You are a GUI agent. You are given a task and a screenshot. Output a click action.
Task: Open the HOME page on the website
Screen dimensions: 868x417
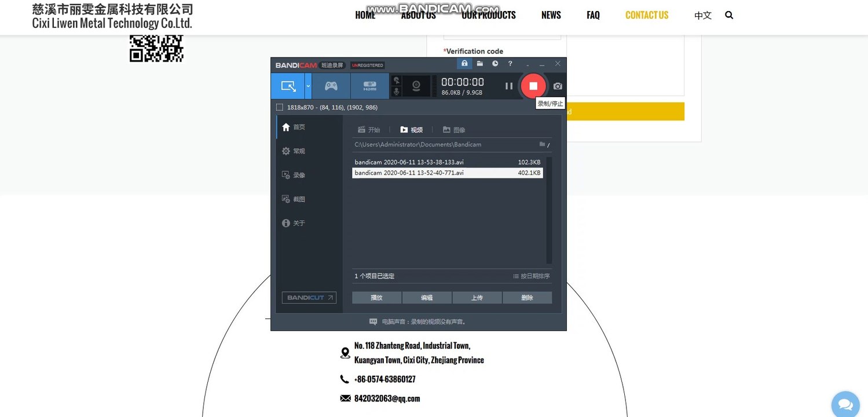pos(365,15)
